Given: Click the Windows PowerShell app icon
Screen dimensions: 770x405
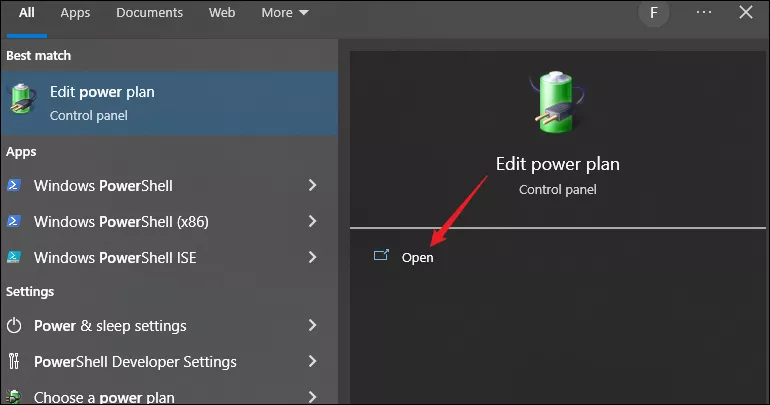Looking at the screenshot, I should tap(14, 186).
